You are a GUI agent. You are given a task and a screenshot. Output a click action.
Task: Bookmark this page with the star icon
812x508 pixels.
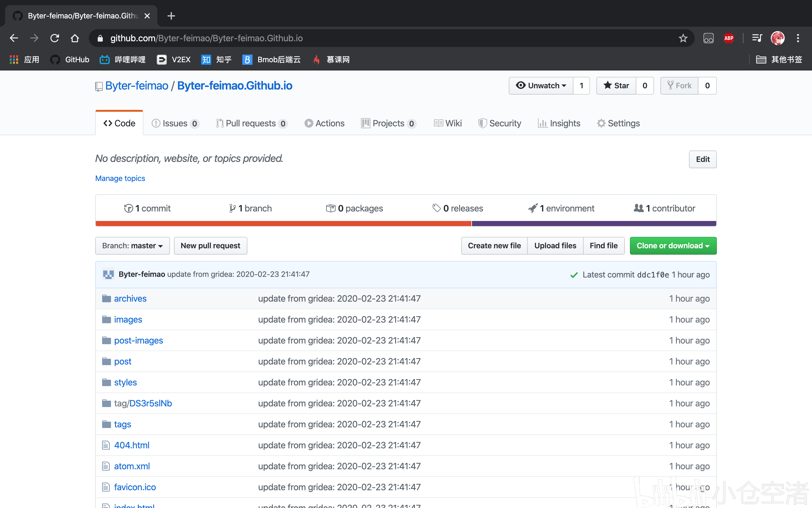[x=683, y=38]
